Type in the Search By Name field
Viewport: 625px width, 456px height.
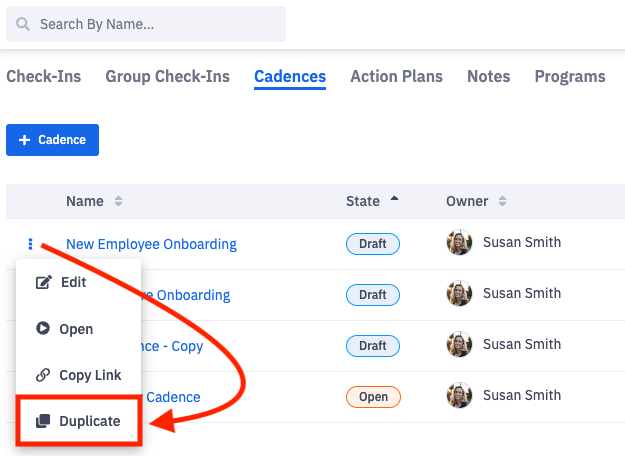coord(155,24)
